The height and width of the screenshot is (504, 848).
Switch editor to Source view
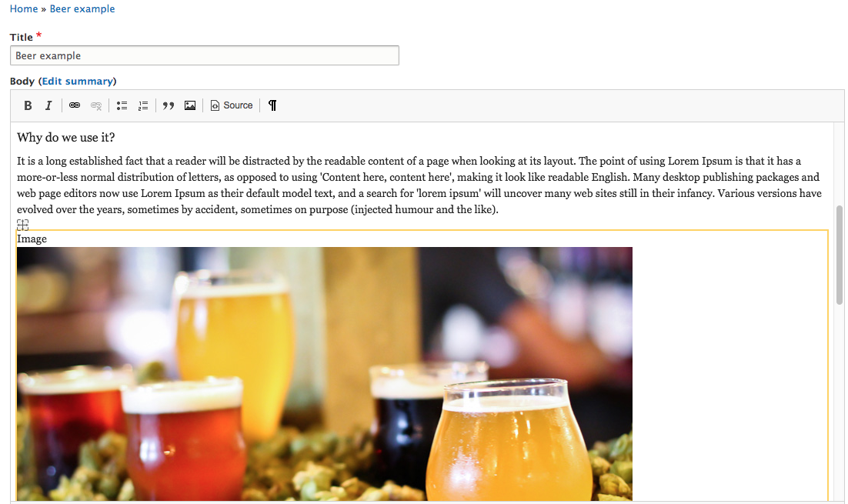tap(232, 105)
